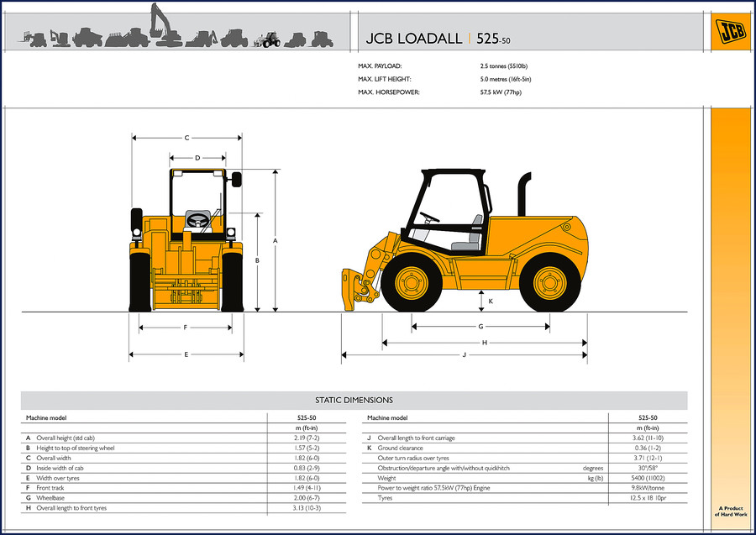Click the Overall length to front carriage label

click(x=416, y=438)
